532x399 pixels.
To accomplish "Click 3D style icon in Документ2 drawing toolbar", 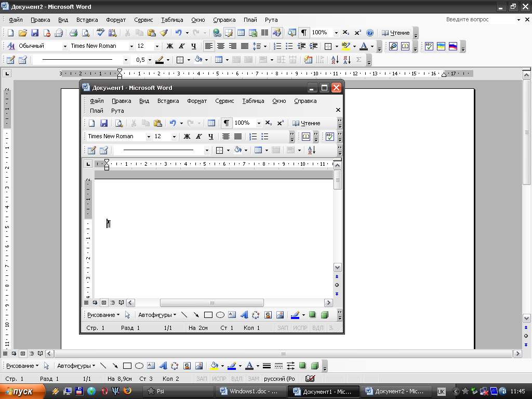I will [315, 366].
